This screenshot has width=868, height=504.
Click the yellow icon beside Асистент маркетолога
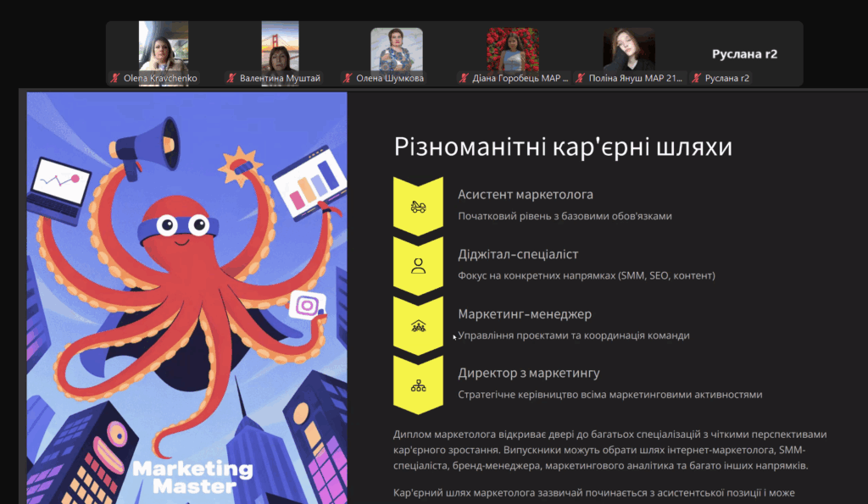[418, 206]
